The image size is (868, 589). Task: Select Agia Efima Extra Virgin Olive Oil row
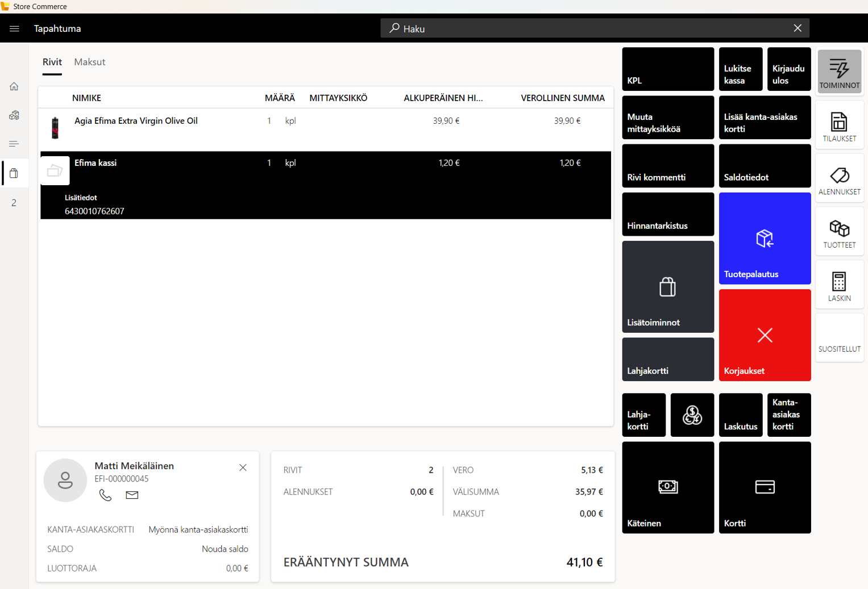pyautogui.click(x=326, y=130)
